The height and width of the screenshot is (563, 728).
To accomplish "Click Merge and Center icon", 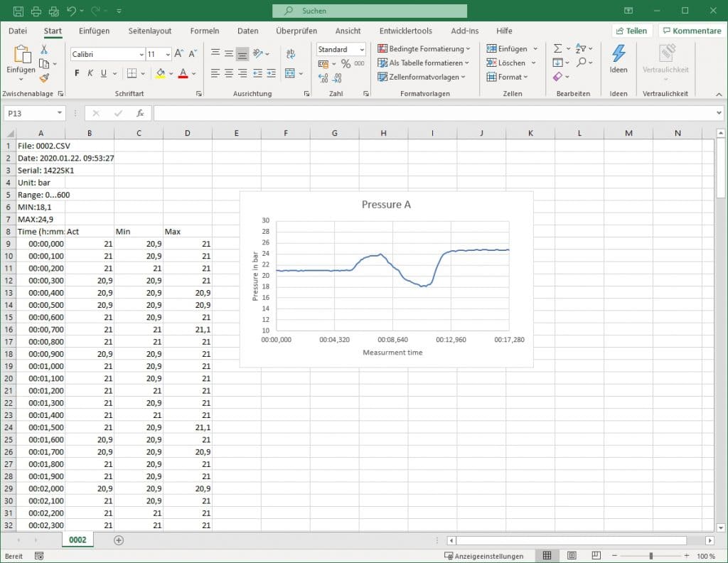I will tap(290, 73).
